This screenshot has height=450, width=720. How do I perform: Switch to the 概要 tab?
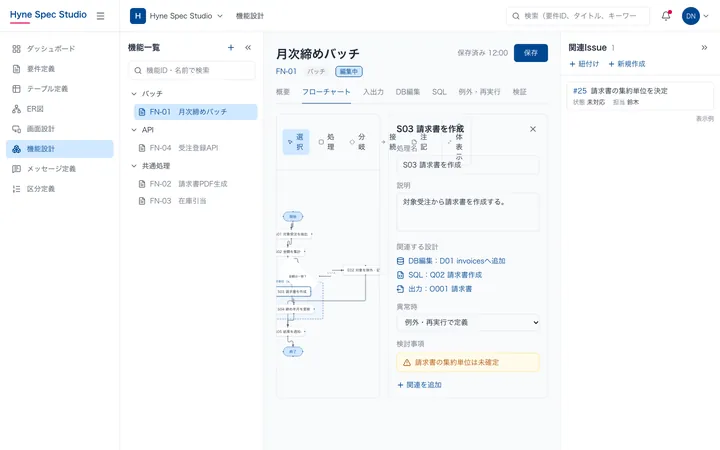(283, 92)
